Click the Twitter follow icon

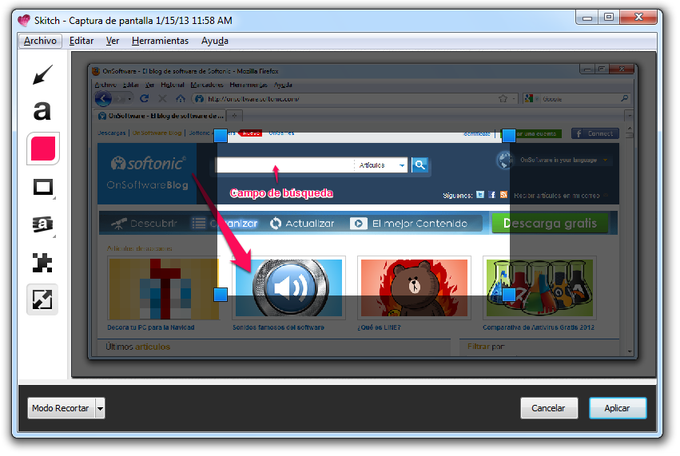[480, 195]
